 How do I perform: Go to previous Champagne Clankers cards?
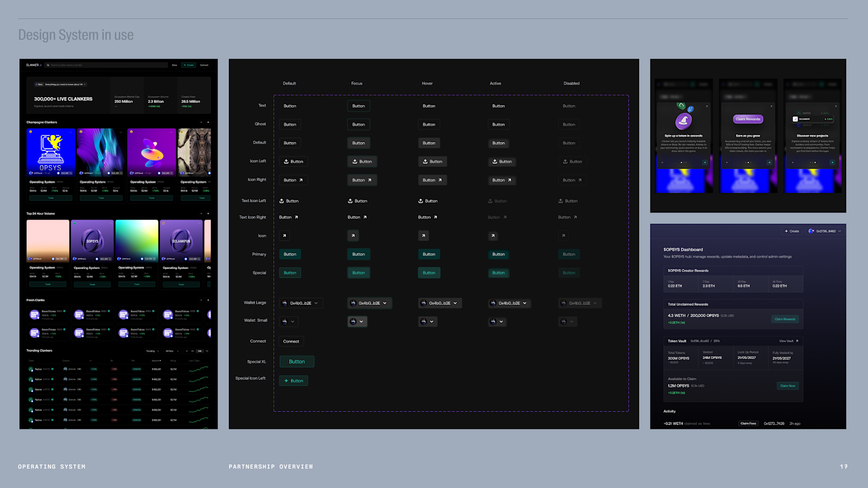201,123
